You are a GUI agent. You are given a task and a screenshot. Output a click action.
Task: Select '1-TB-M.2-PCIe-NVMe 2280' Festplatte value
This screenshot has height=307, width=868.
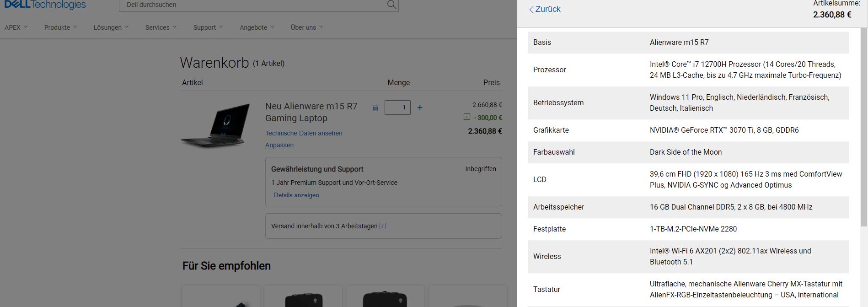(x=693, y=229)
